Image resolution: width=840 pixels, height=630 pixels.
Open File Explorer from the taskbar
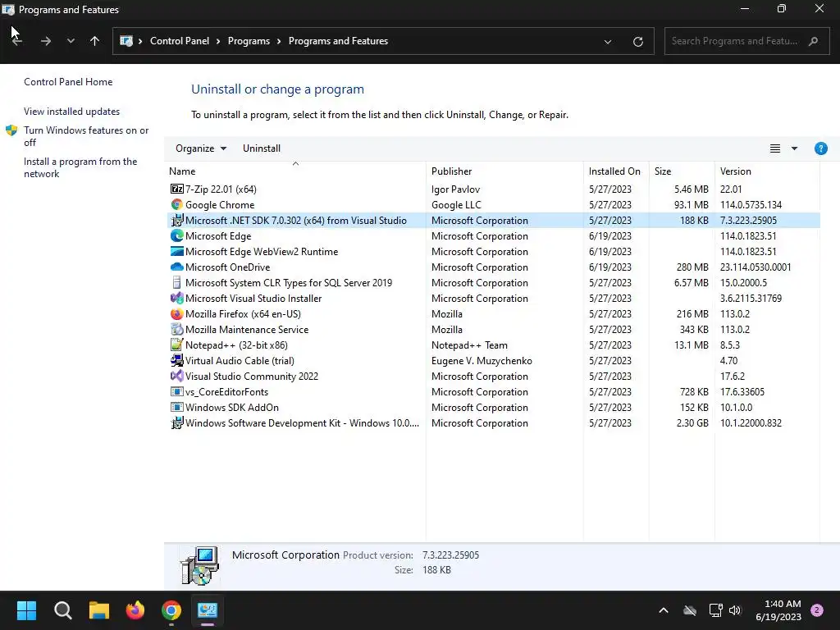pos(99,610)
